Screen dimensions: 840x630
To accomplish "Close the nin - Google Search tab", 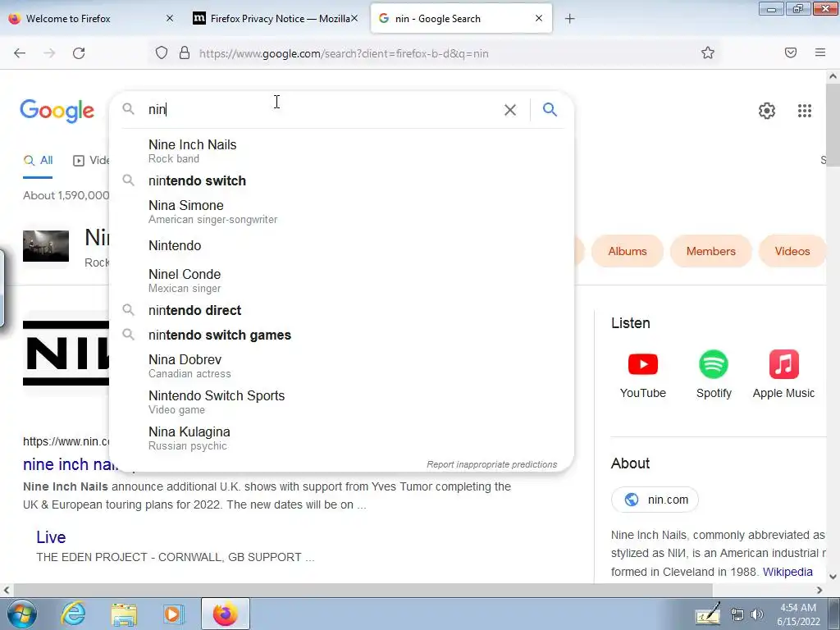I will (x=539, y=18).
